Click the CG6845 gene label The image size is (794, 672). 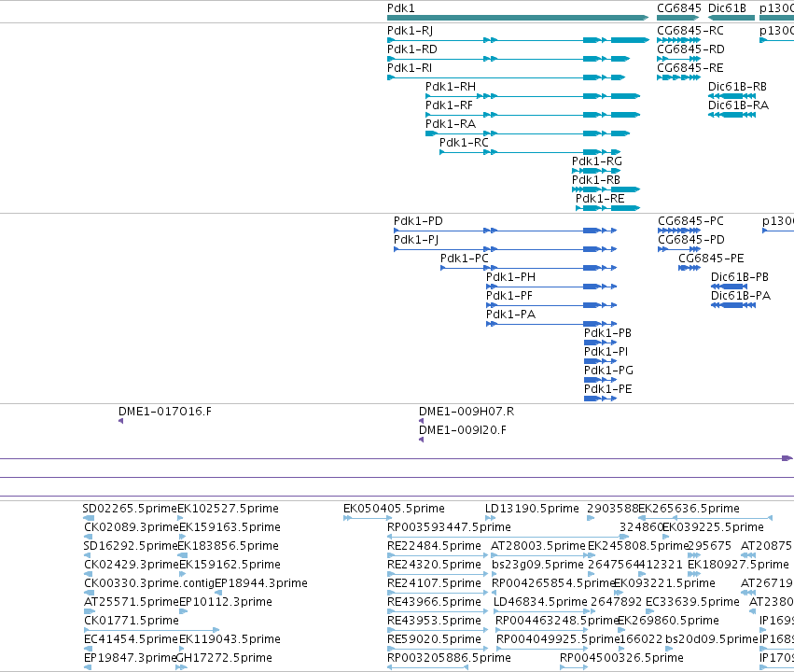[679, 8]
